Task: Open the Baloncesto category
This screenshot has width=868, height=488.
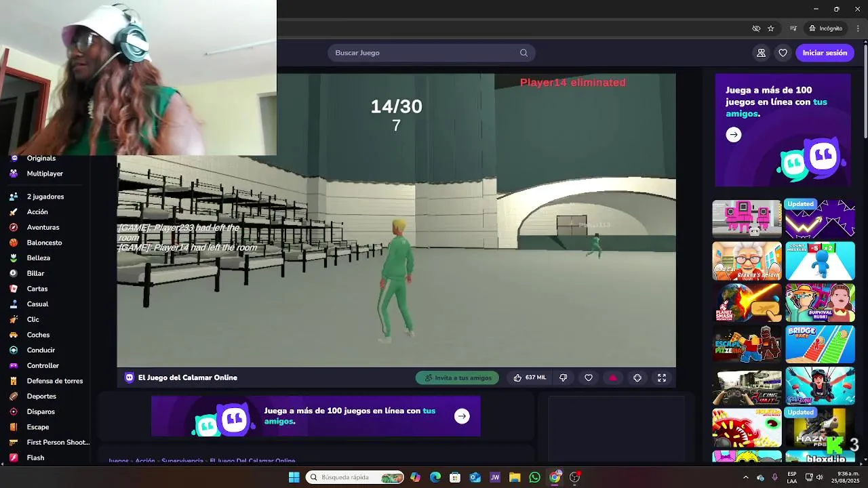Action: [x=44, y=243]
